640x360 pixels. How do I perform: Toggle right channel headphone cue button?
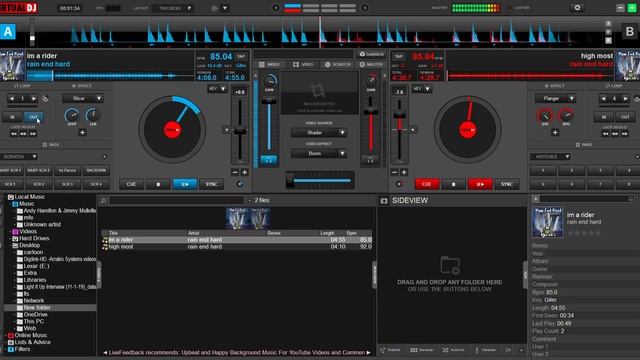click(x=370, y=160)
